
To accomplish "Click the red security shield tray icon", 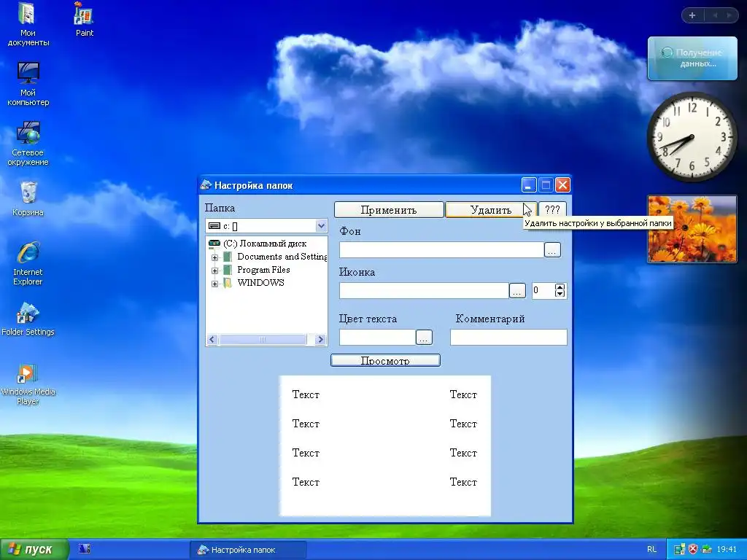I will point(693,549).
